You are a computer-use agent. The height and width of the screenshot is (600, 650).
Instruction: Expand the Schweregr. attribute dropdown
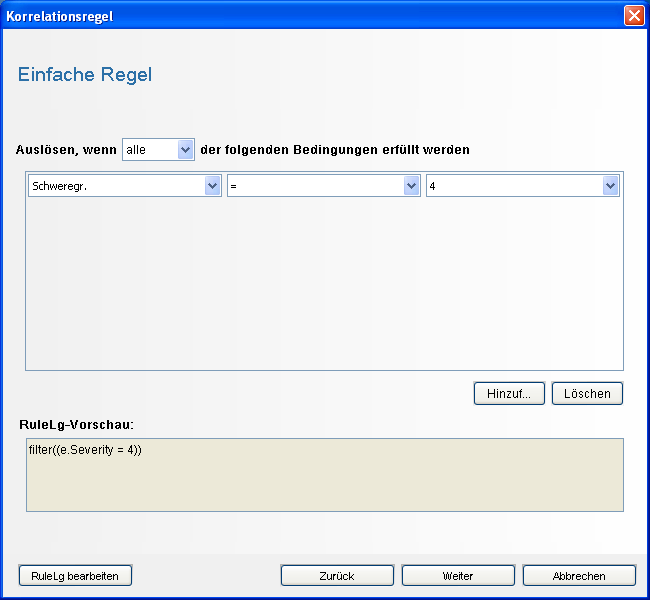pos(125,186)
